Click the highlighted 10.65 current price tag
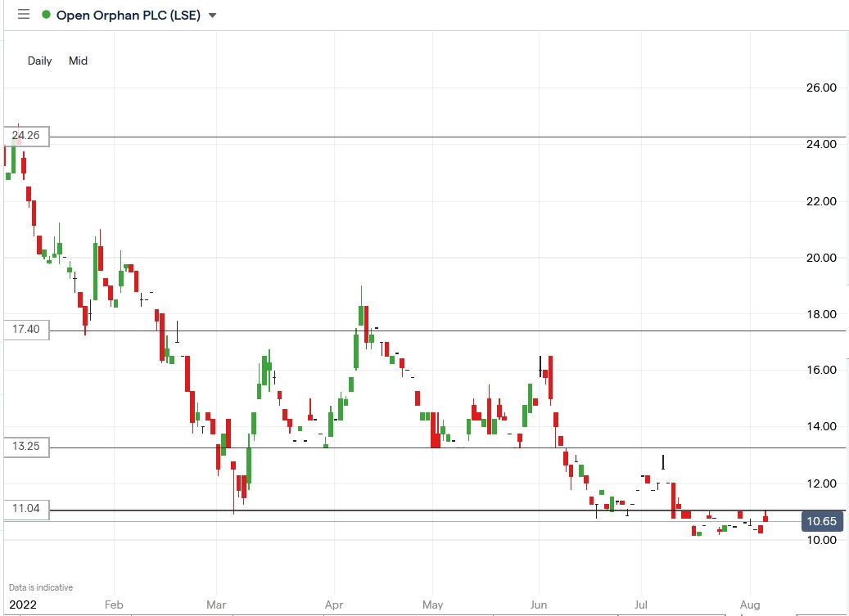Image resolution: width=849 pixels, height=616 pixels. tap(821, 521)
